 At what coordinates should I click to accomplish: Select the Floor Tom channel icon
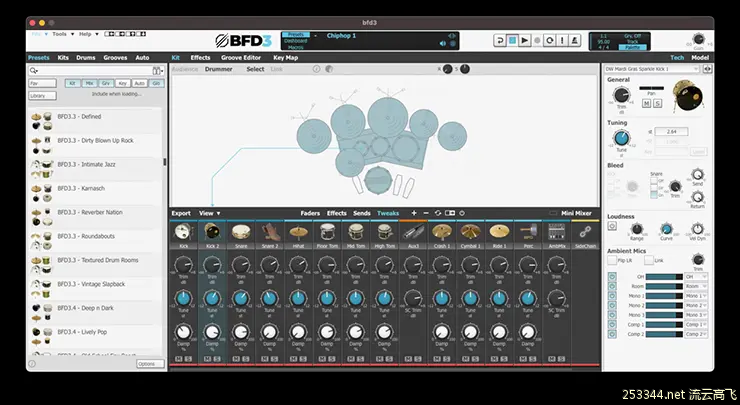click(x=327, y=232)
